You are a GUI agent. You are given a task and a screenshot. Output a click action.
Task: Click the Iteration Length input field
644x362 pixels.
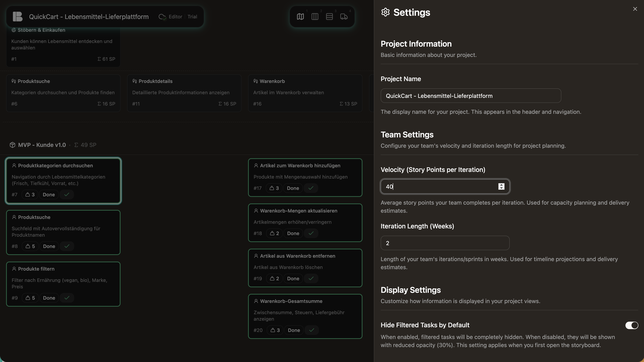click(x=445, y=243)
